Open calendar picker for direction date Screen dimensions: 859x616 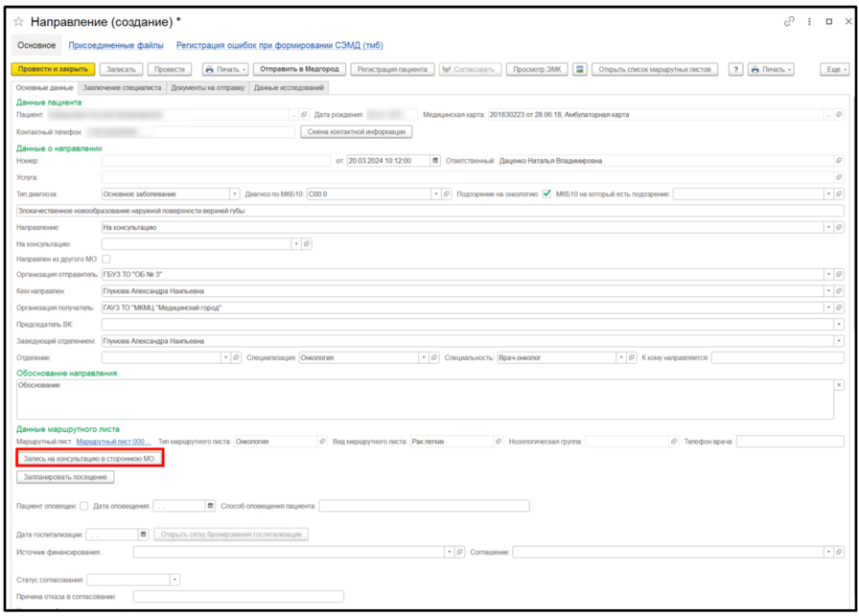pyautogui.click(x=435, y=161)
